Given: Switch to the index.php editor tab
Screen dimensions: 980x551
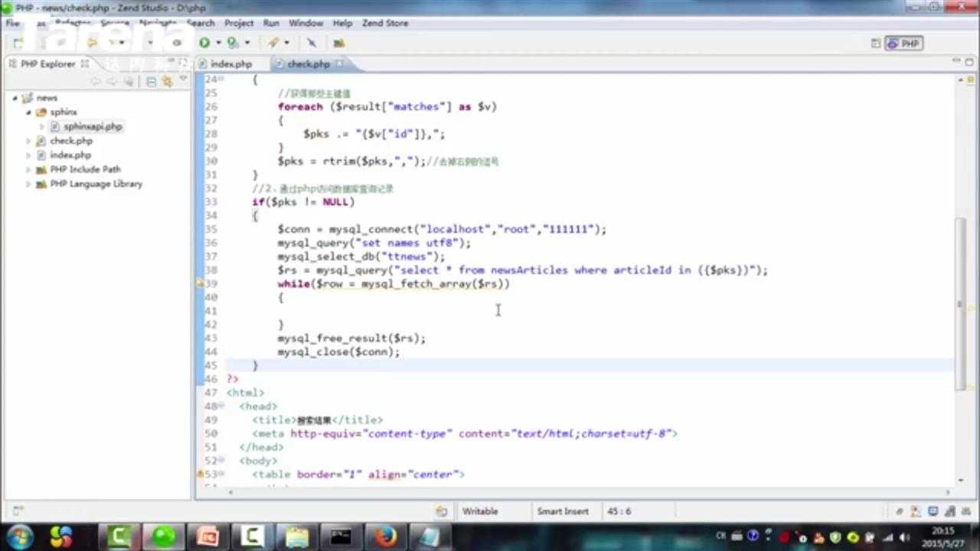Looking at the screenshot, I should coord(230,64).
